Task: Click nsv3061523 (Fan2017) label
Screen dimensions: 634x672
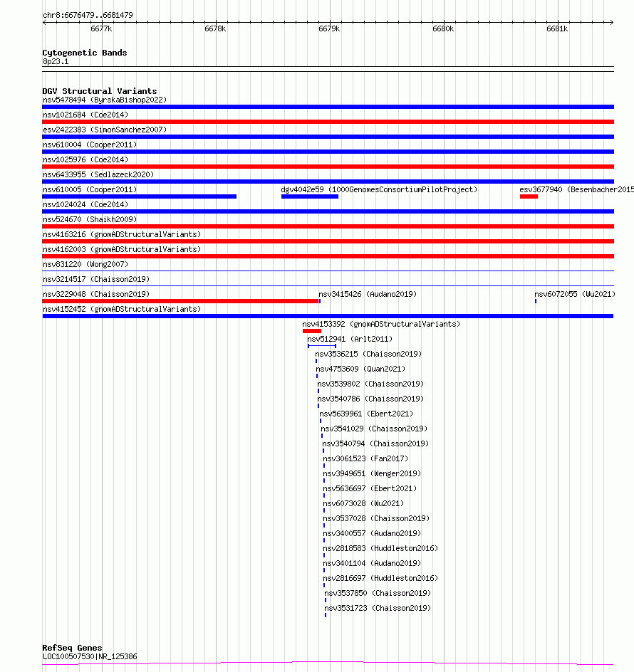Action: [366, 459]
